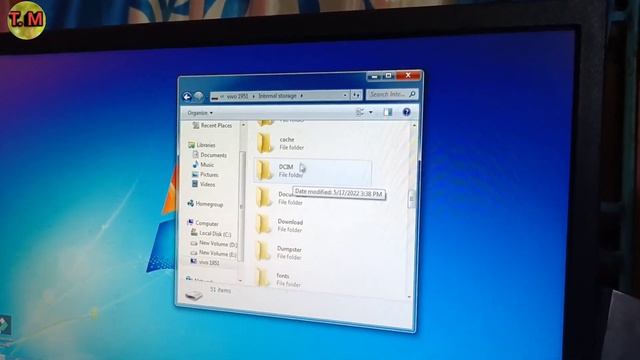Click the Documents folder icon in file list
This screenshot has width=640, height=360.
click(x=264, y=198)
